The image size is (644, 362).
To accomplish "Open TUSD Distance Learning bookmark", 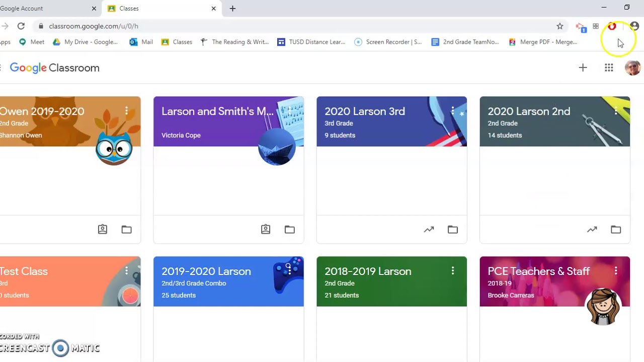I will point(311,42).
